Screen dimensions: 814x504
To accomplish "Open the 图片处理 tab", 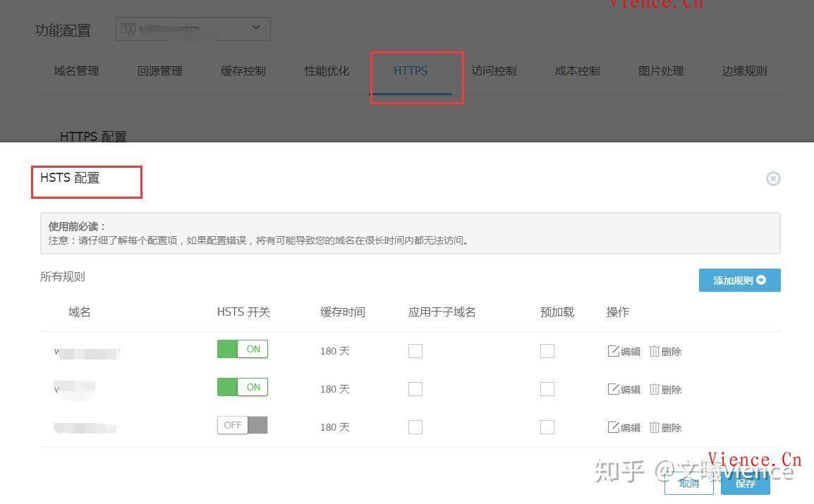I will point(660,70).
